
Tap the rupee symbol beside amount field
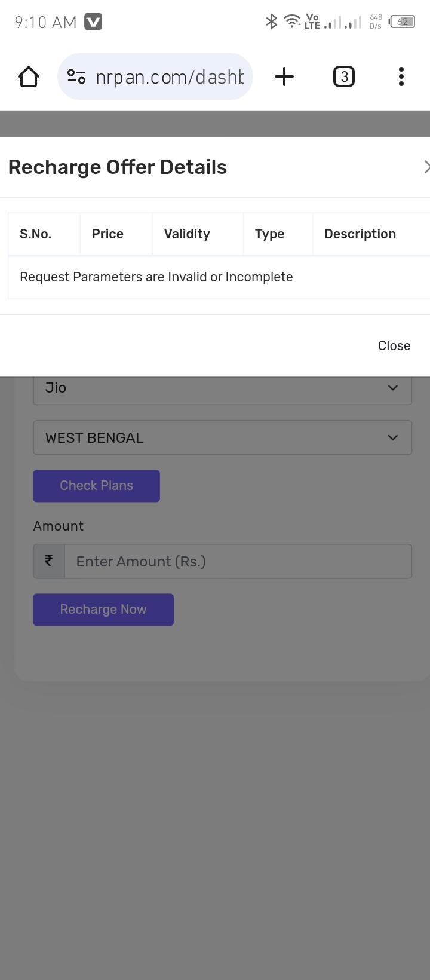pos(49,561)
